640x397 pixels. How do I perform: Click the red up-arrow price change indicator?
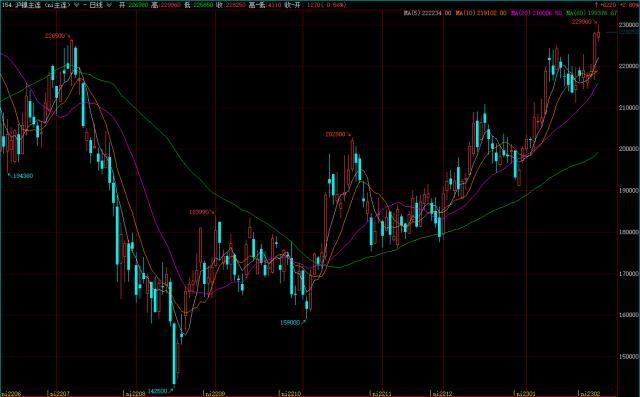(x=597, y=5)
